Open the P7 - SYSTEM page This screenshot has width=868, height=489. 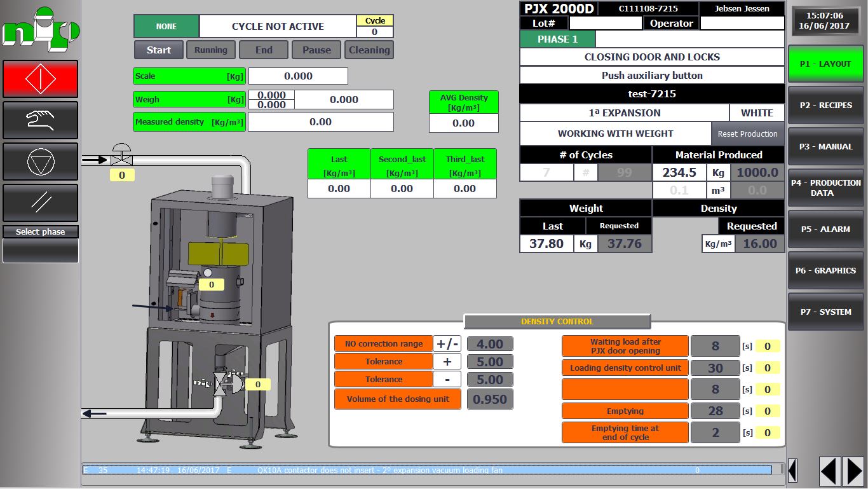pyautogui.click(x=825, y=312)
